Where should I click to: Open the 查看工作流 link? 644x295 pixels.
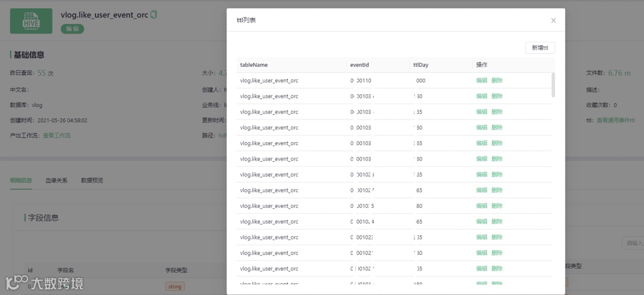click(x=57, y=136)
